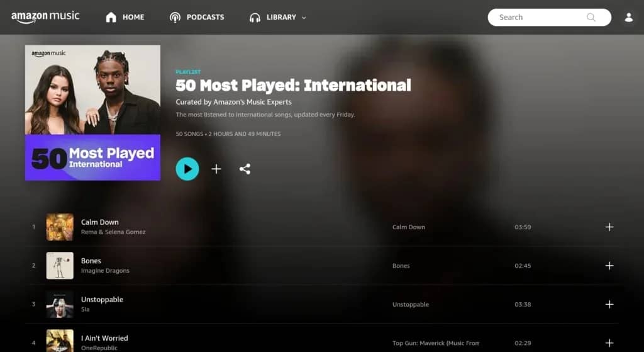The width and height of the screenshot is (644, 352).
Task: Add Bones with plus icon
Action: point(609,266)
